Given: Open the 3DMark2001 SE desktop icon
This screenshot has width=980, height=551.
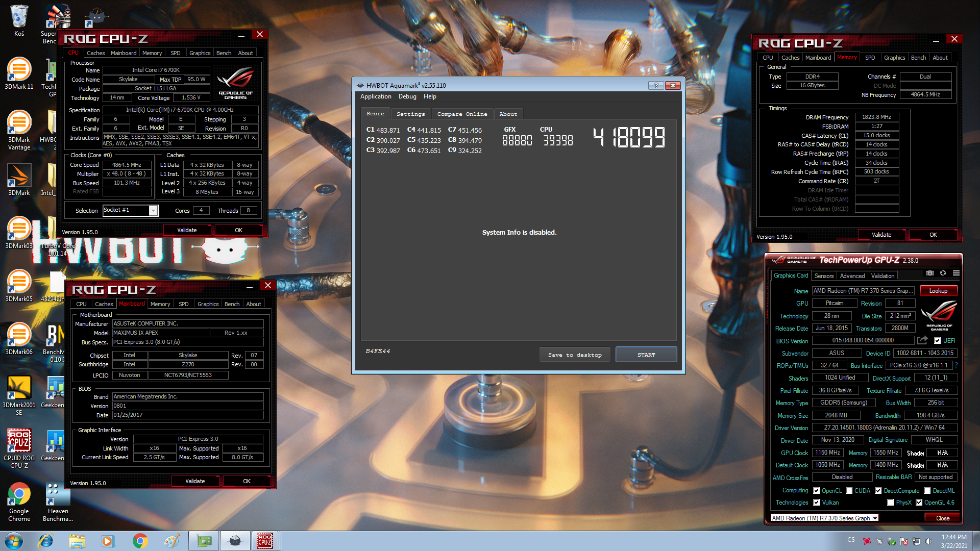Looking at the screenshot, I should point(19,396).
